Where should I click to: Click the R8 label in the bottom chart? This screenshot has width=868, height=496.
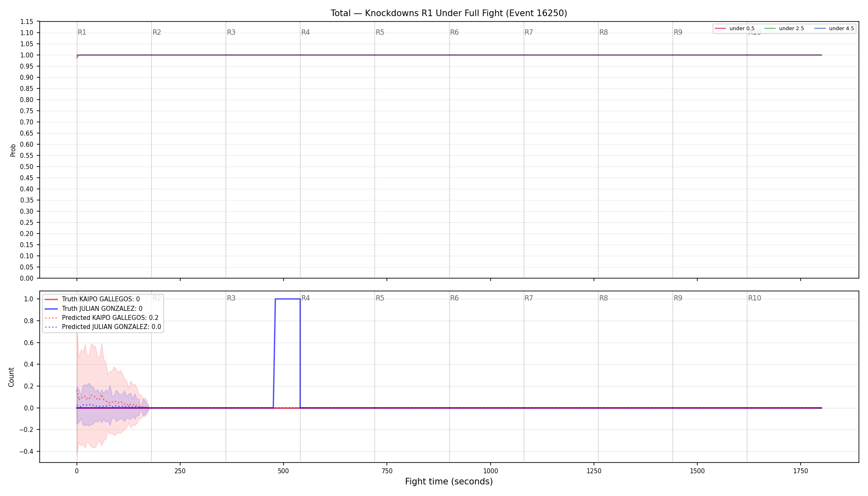pyautogui.click(x=603, y=298)
